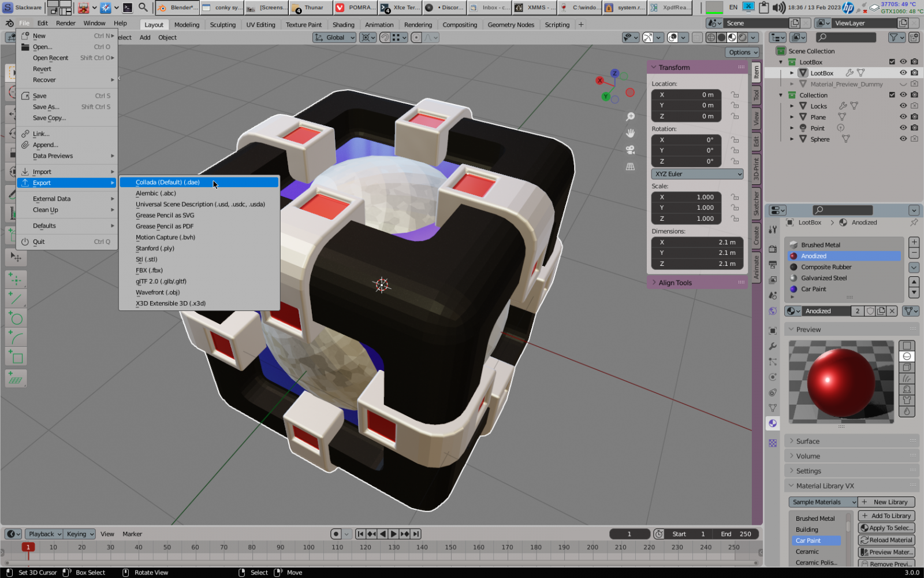Hide the Sphere object in outliner
The width and height of the screenshot is (924, 578).
point(903,139)
